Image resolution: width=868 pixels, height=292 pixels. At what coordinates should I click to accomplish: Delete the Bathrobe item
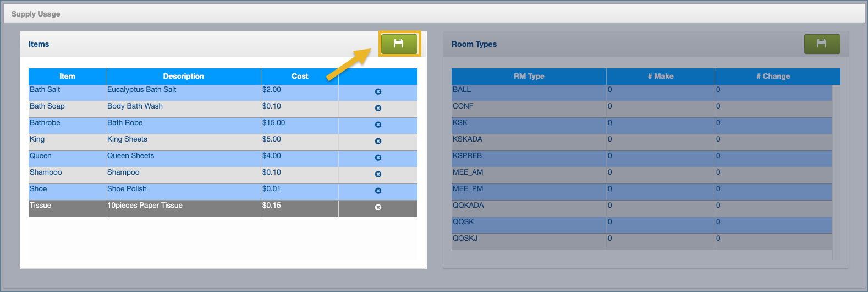coord(378,125)
